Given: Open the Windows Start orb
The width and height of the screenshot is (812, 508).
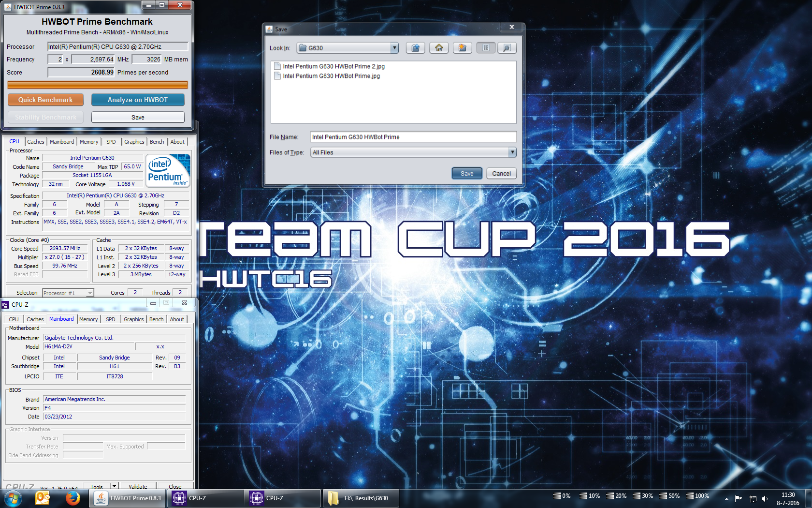Looking at the screenshot, I should (x=12, y=498).
